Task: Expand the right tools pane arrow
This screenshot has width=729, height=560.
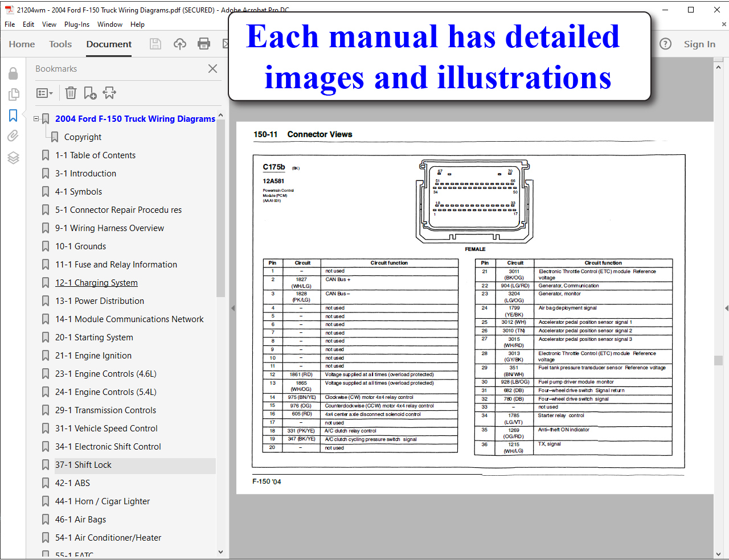Action: (x=726, y=308)
